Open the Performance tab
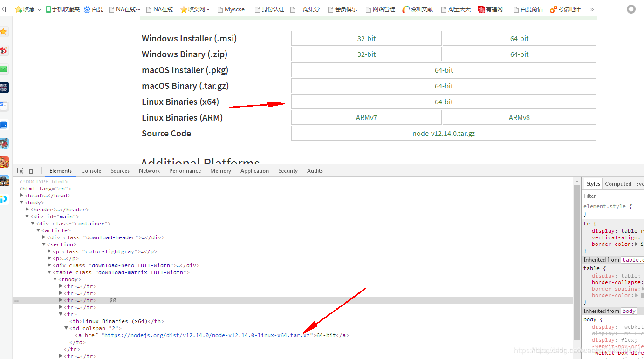Screen dimensions: 644x359 [185, 171]
